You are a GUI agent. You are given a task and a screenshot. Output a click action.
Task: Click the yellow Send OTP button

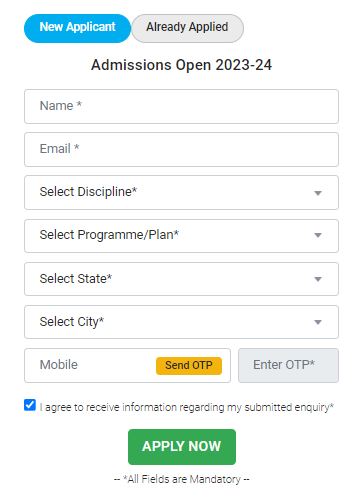[x=189, y=366]
